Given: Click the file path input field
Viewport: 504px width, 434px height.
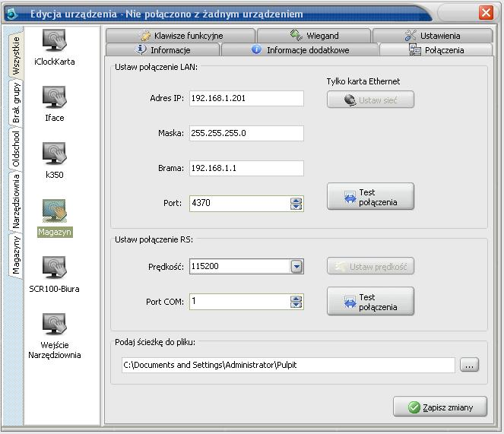Looking at the screenshot, I should tap(288, 365).
